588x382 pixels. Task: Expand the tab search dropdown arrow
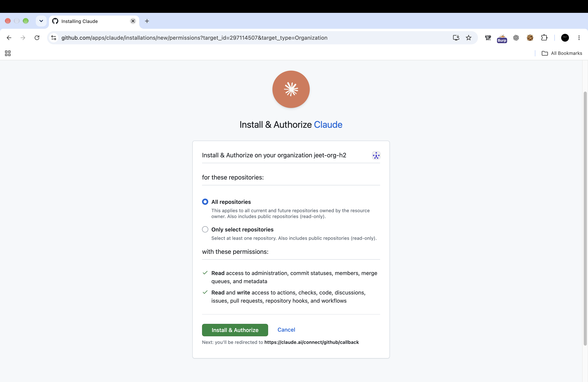[x=41, y=21]
